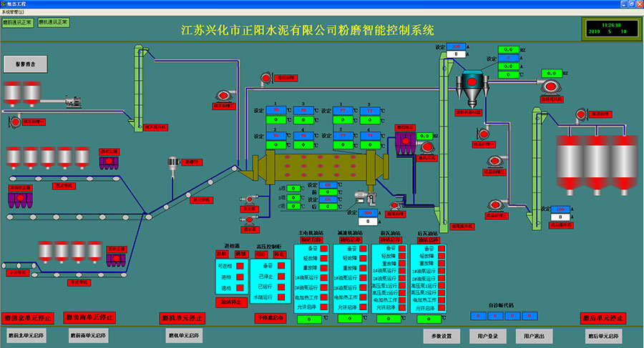Click the red 磨前北单元停止 status label
This screenshot has width=644, height=348.
tap(28, 318)
